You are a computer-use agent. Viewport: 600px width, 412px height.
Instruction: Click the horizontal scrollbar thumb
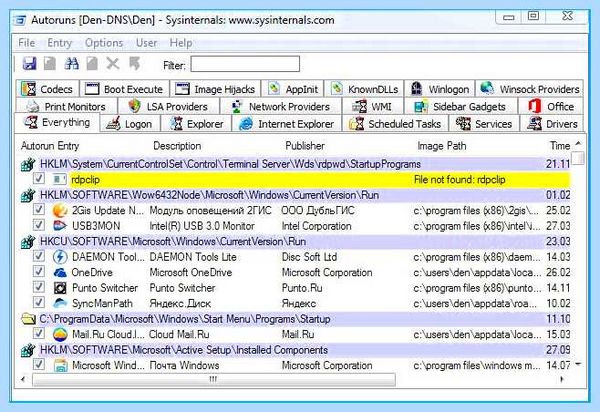[x=214, y=379]
